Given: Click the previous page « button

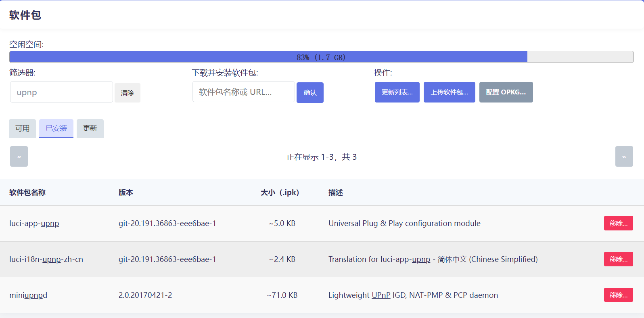Looking at the screenshot, I should [x=19, y=157].
